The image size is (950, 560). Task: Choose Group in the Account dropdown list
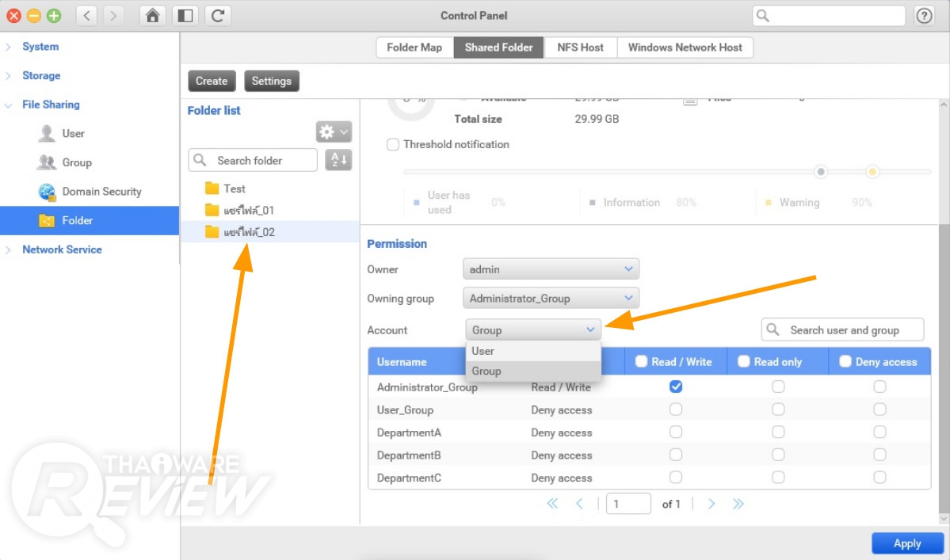coord(533,371)
